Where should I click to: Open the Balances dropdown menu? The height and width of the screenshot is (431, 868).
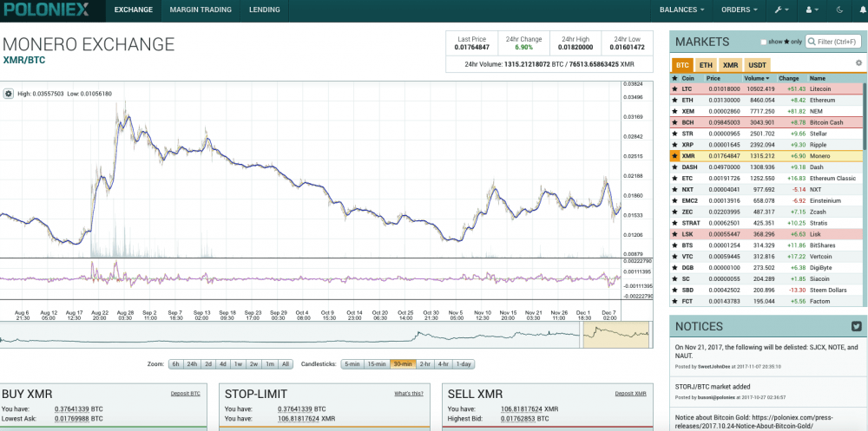pyautogui.click(x=681, y=10)
